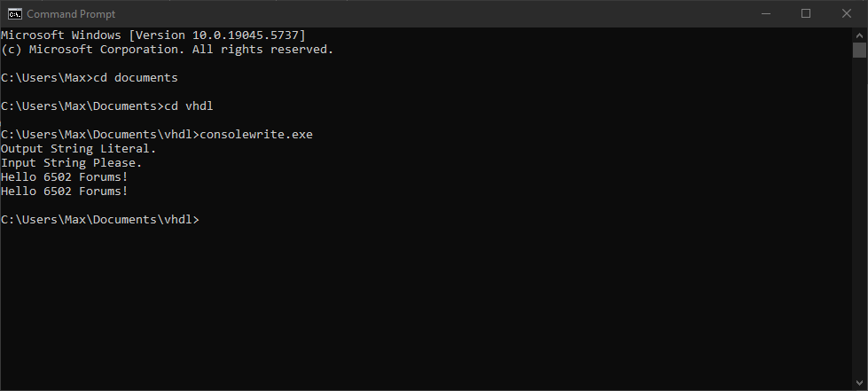Click the Microsoft Windows version line

152,35
